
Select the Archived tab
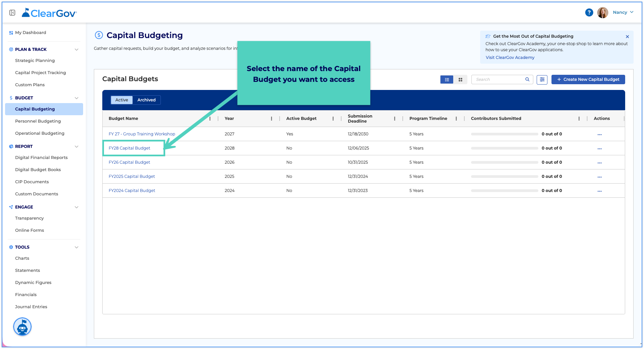146,100
